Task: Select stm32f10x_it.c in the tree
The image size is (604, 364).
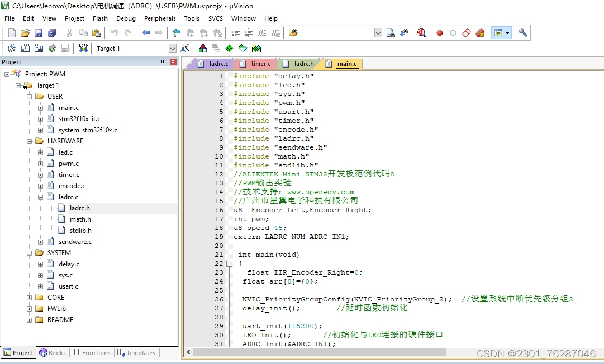Action: [x=79, y=119]
